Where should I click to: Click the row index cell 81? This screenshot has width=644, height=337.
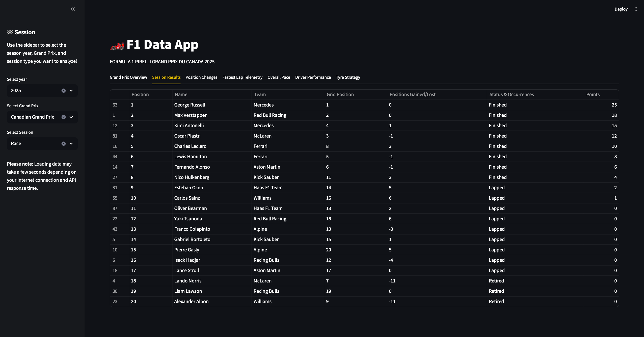tap(119, 136)
